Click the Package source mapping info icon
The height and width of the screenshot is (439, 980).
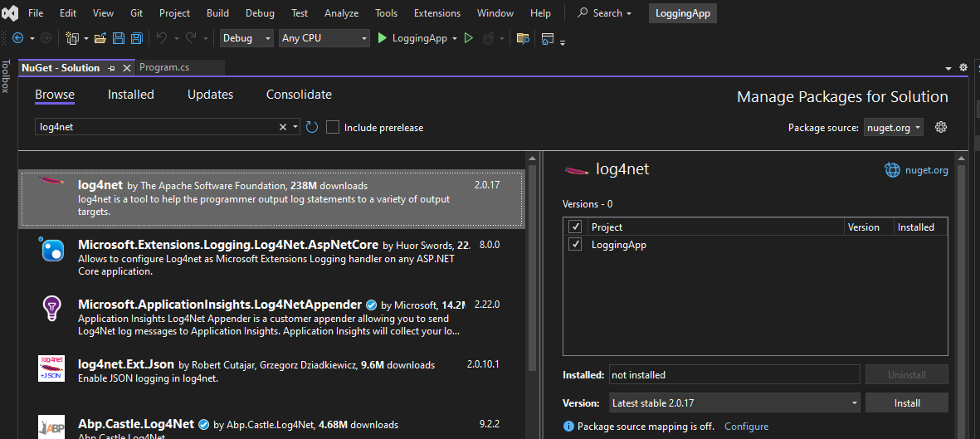(568, 427)
